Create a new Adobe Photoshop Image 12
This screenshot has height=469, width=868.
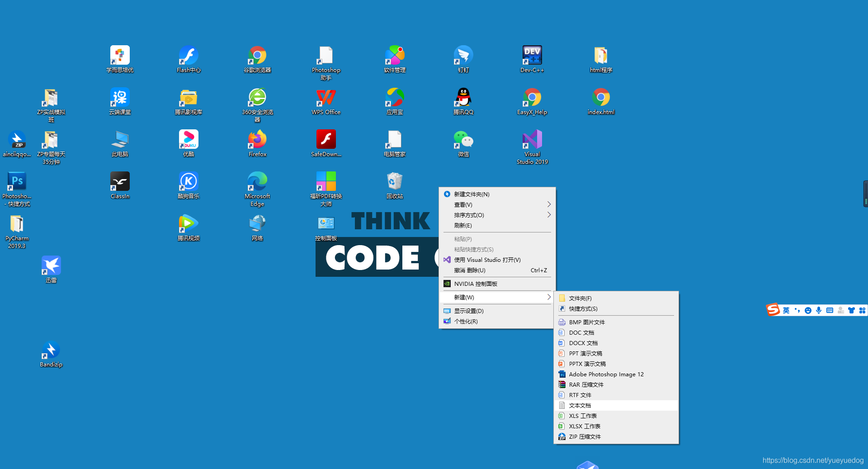coord(616,374)
